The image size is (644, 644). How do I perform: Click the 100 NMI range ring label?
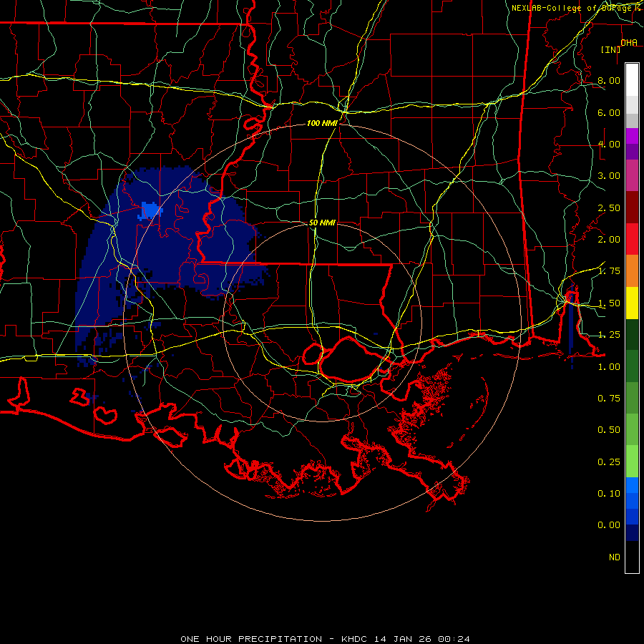pos(322,123)
